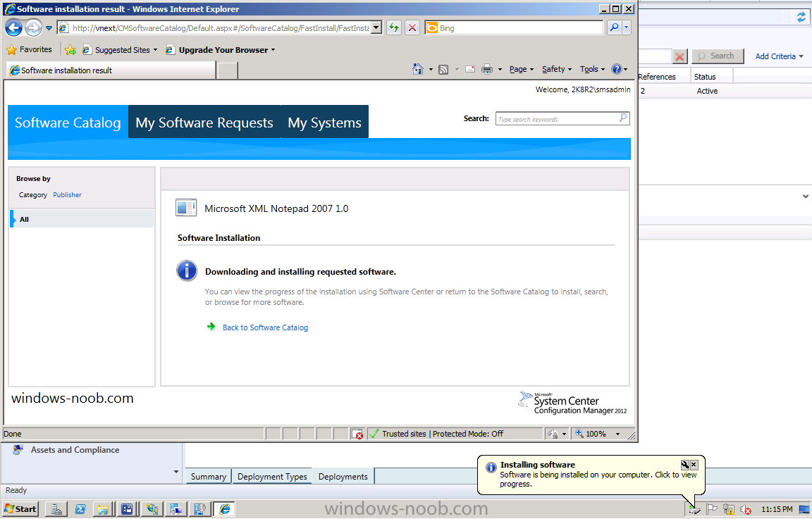Switch to the Deployment Types tab
This screenshot has height=519, width=812.
[x=272, y=477]
